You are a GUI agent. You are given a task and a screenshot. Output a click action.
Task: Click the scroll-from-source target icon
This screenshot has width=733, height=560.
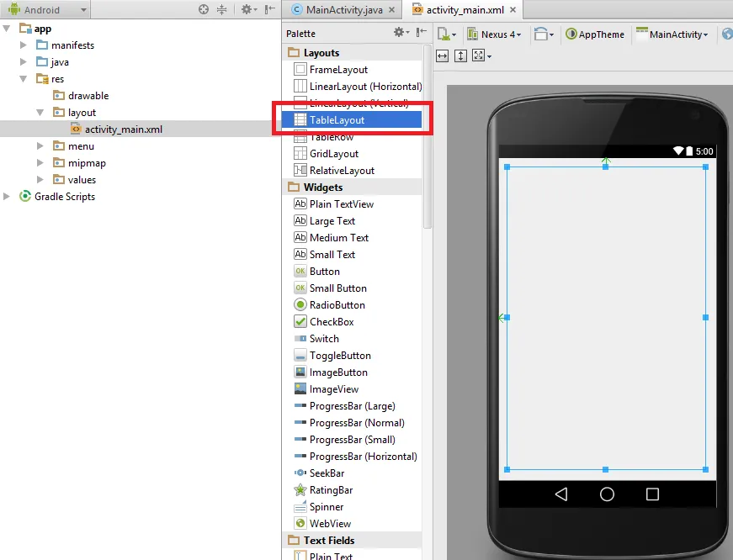coord(204,10)
